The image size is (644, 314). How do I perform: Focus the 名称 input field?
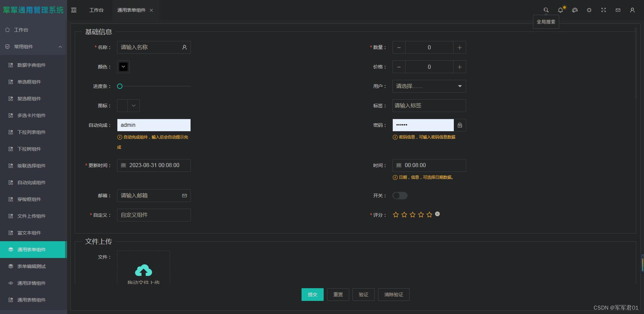point(154,47)
